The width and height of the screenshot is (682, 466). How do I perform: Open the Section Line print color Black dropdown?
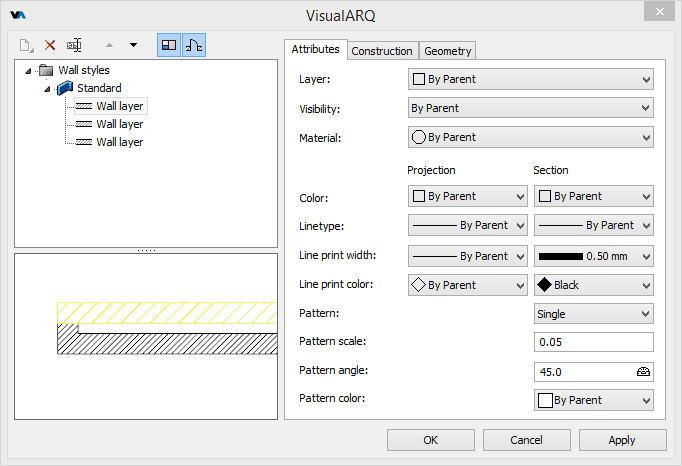click(x=594, y=285)
